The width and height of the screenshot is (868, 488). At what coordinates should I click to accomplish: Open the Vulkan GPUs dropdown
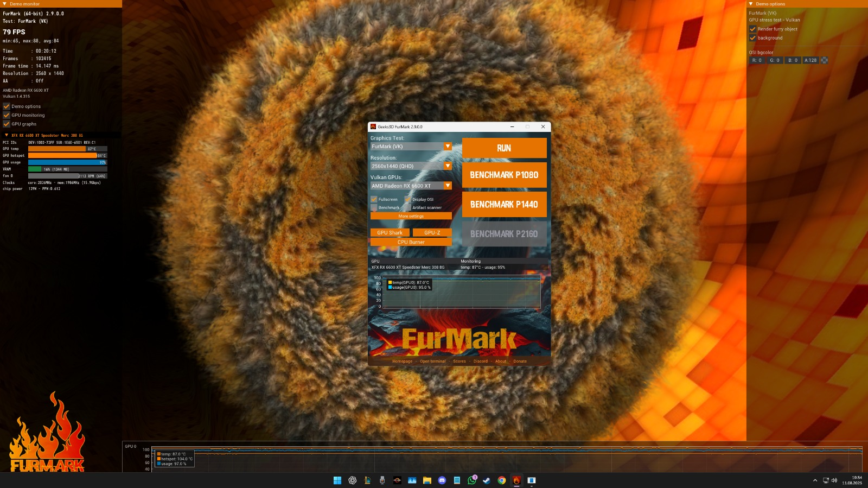point(411,186)
